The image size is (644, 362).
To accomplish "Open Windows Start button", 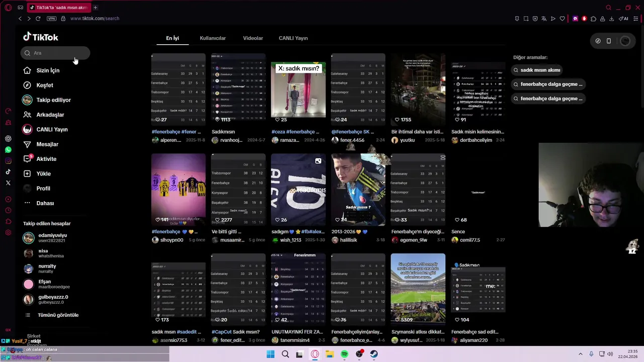I will point(270,354).
